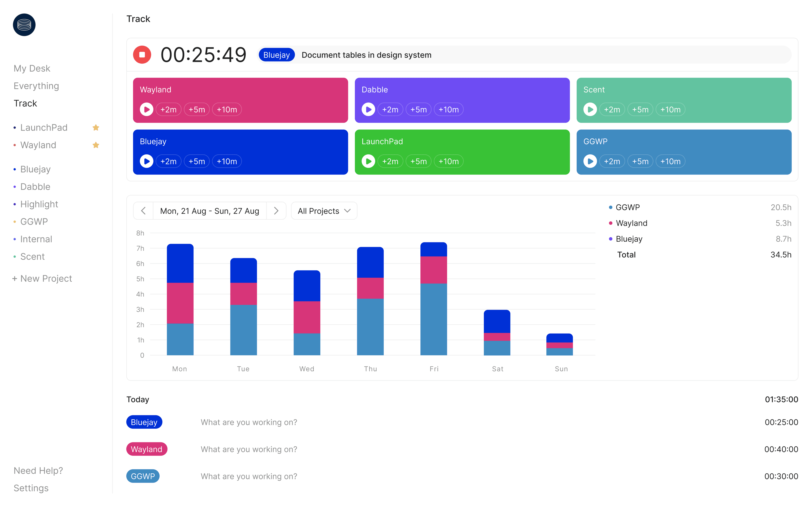Go to the previous week
This screenshot has width=812, height=507.
pos(143,211)
